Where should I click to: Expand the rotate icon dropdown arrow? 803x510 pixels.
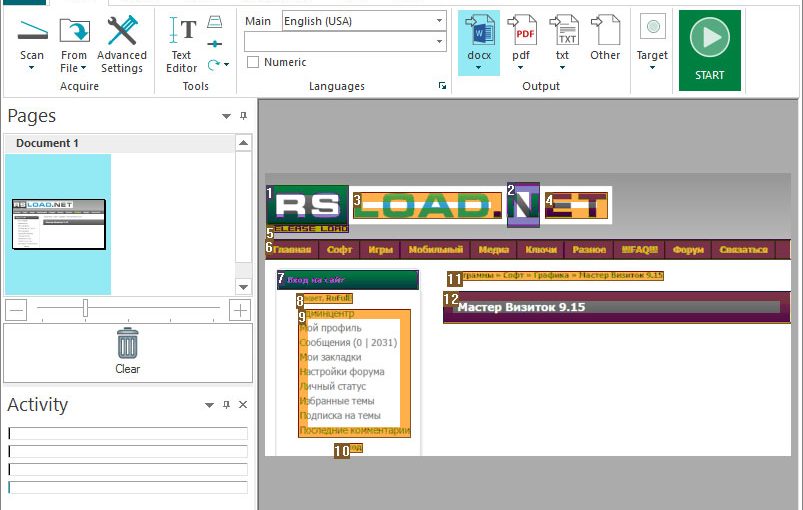[226, 65]
